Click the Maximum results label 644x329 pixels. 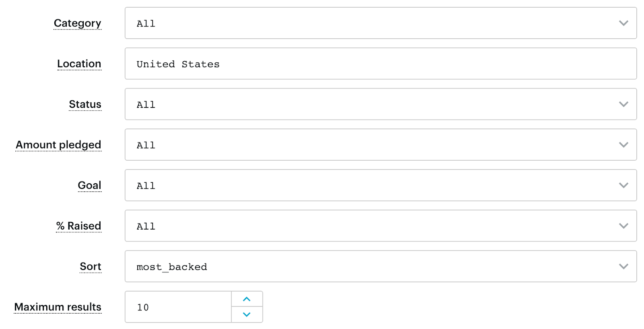point(58,307)
